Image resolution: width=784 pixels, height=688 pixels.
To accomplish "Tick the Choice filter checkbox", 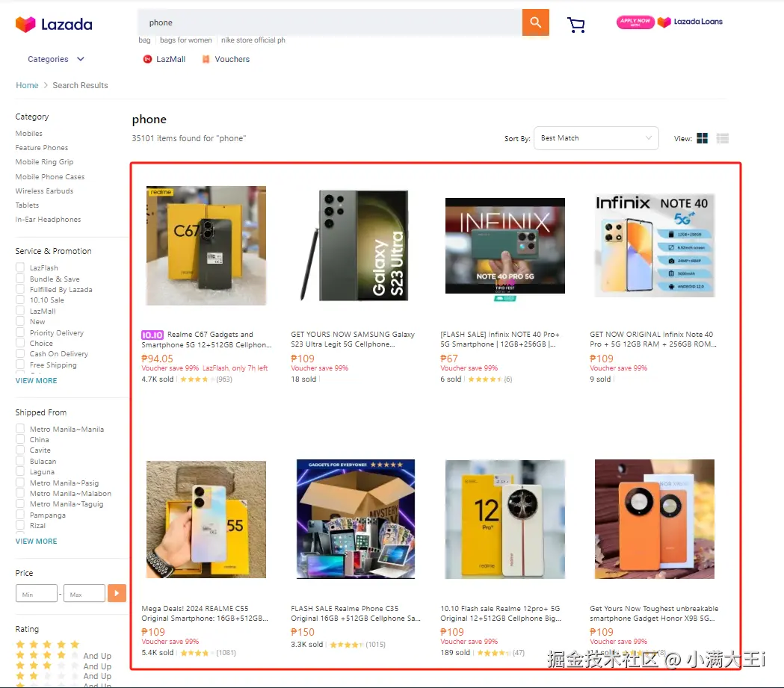I will click(x=20, y=343).
